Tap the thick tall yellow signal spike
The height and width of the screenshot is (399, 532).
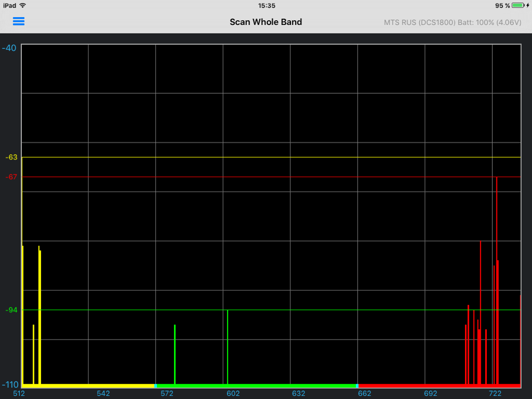(x=40, y=315)
